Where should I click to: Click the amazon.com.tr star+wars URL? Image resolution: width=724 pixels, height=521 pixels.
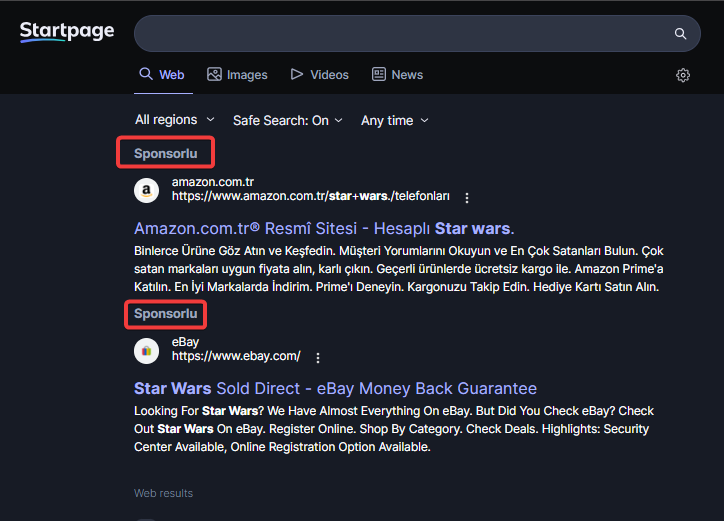coord(311,196)
